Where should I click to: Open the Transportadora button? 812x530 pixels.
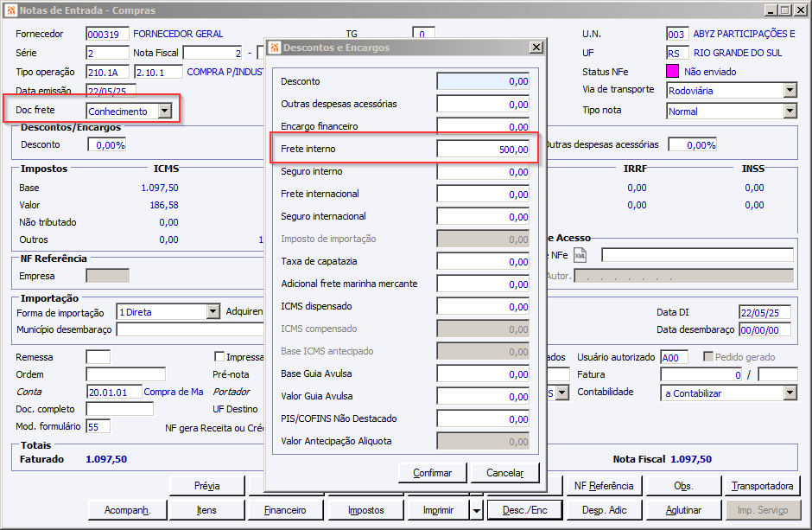[762, 486]
